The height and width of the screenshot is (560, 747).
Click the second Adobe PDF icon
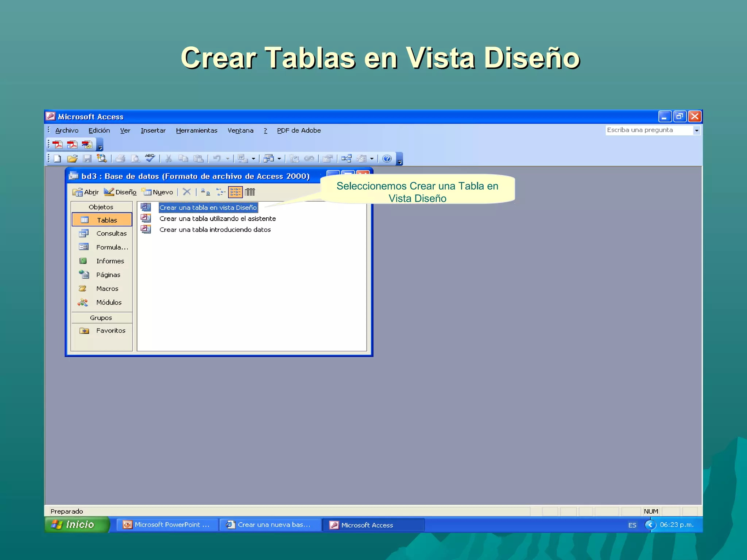(72, 144)
